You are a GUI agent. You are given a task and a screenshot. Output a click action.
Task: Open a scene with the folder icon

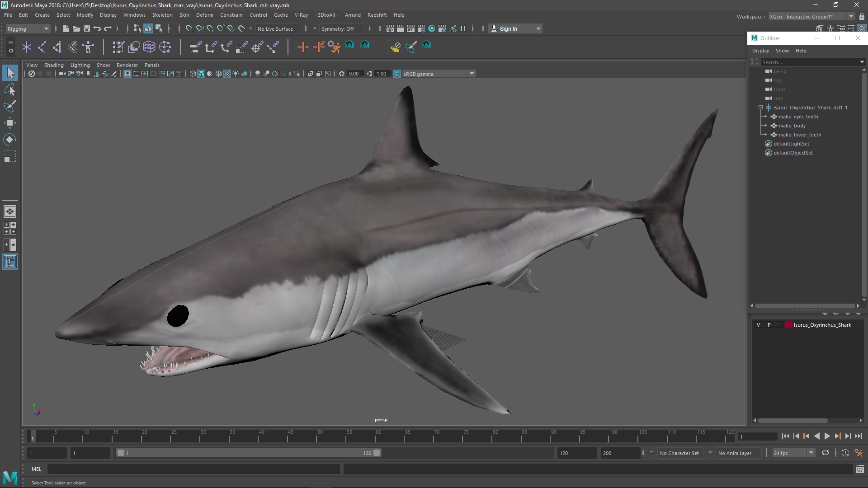tap(76, 28)
